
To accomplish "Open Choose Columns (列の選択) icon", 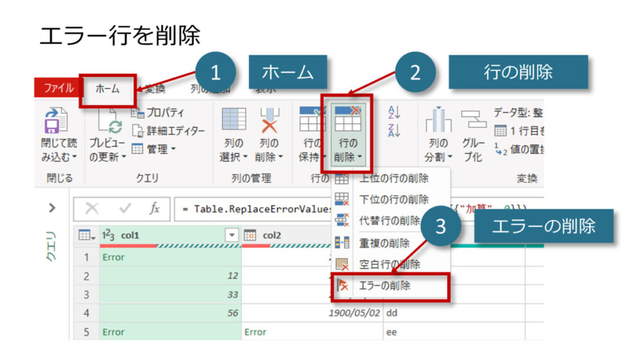I will pos(234,119).
